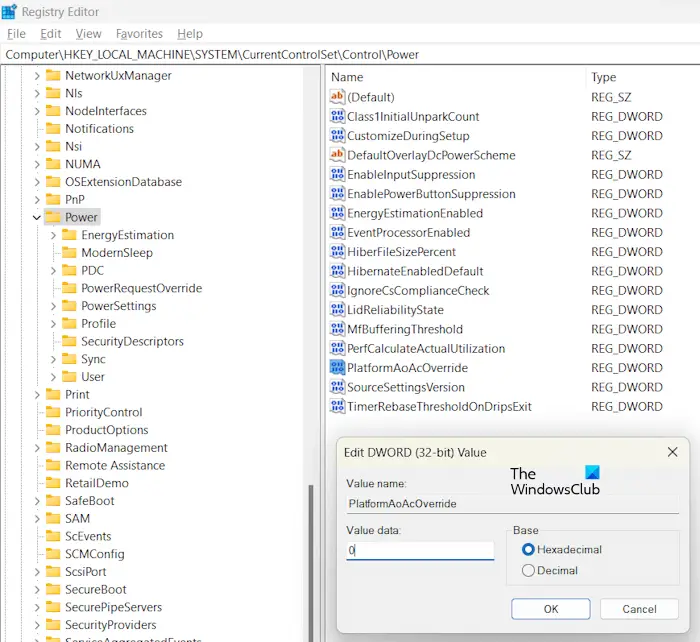The width and height of the screenshot is (700, 642).
Task: Expand the PDC subkey
Action: [53, 271]
